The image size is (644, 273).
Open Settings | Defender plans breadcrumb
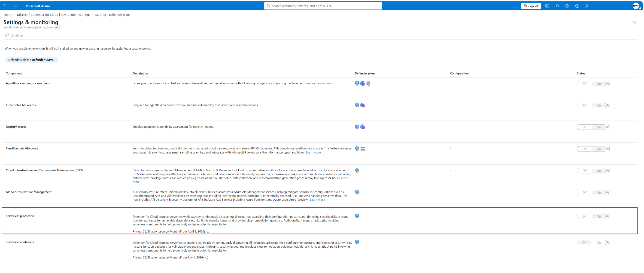pyautogui.click(x=113, y=15)
